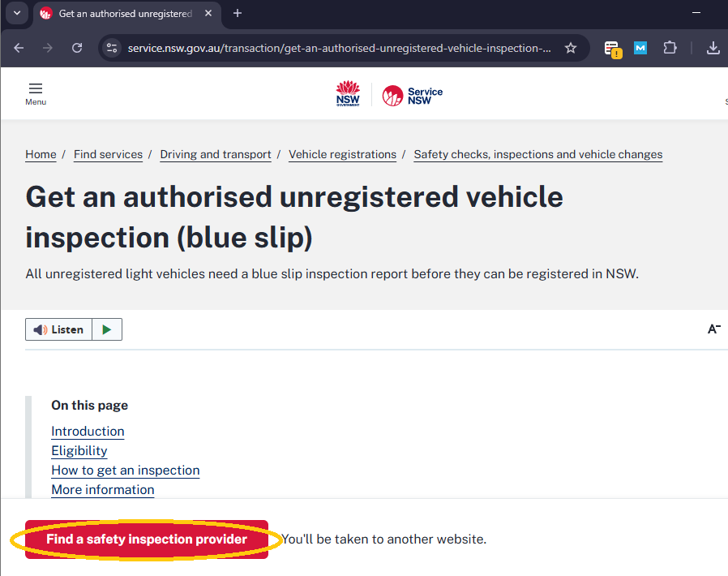Click the address bar URL field
Screen dimensions: 728x576
pos(339,48)
